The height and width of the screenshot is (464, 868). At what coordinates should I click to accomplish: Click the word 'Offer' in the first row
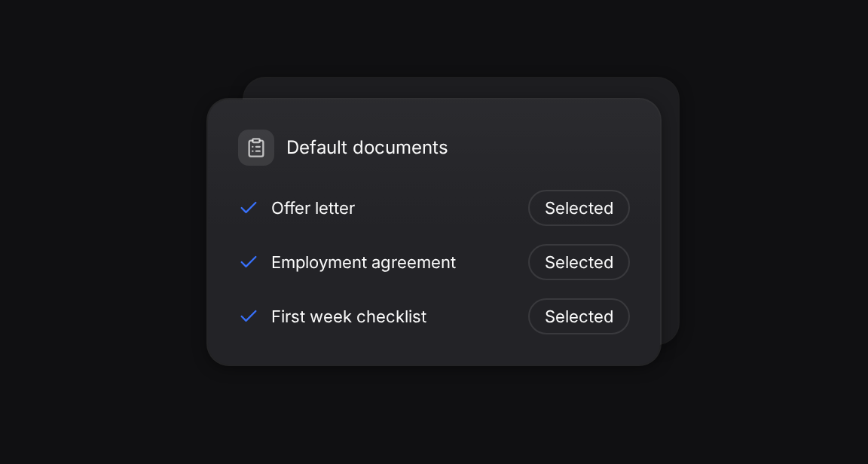290,208
